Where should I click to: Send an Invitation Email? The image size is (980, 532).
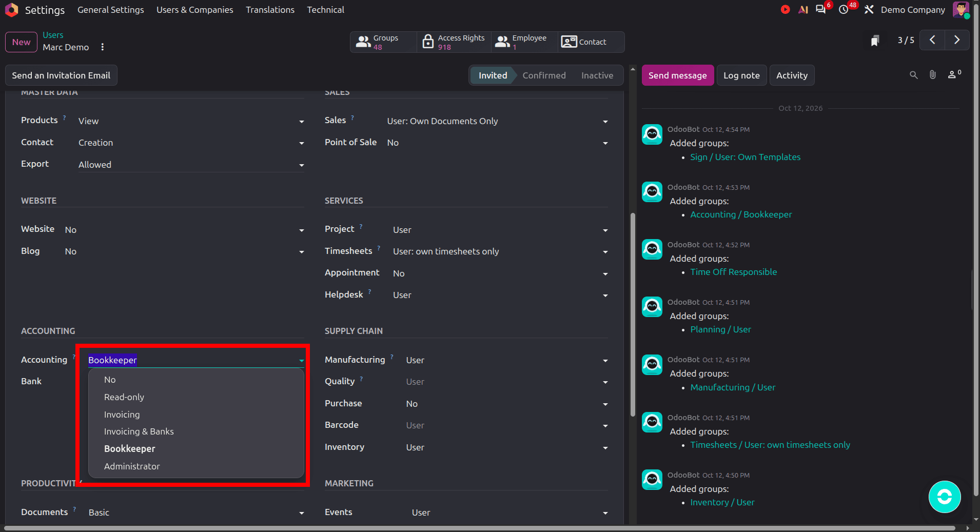61,75
